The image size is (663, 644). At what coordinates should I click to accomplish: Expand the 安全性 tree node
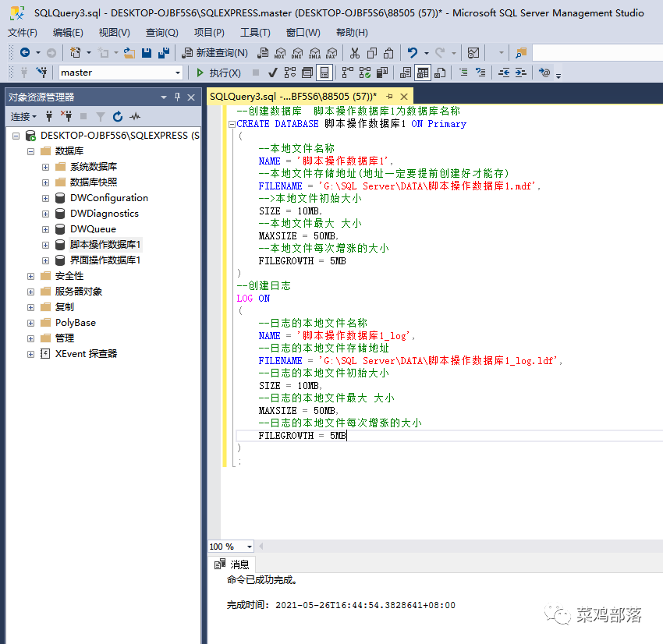[x=30, y=276]
